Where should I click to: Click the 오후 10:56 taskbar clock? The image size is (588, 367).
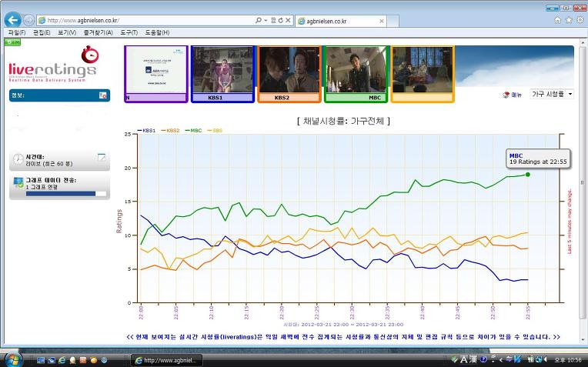coord(568,360)
